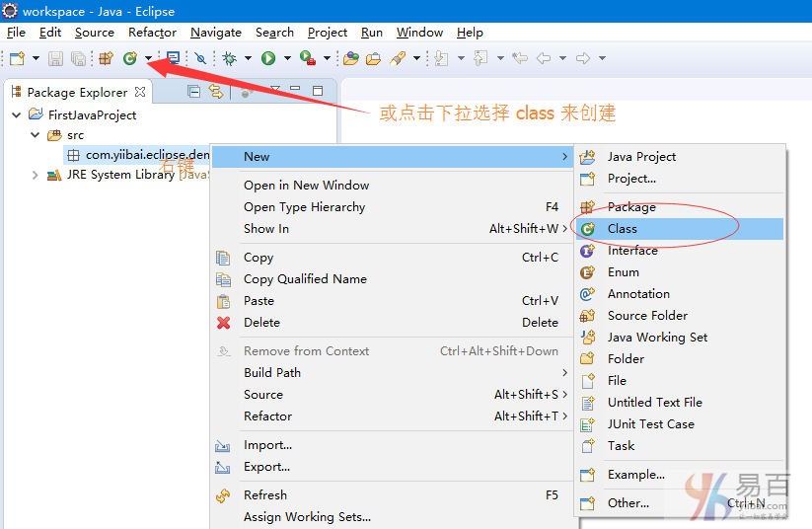Click Copy in the context menu
Image resolution: width=812 pixels, height=529 pixels.
pyautogui.click(x=392, y=258)
